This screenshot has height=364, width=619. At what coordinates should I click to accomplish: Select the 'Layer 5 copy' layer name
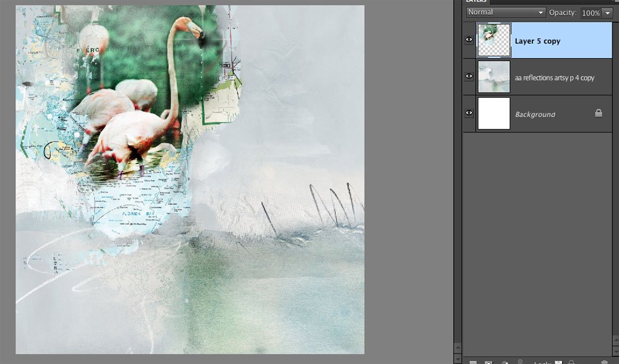(537, 41)
